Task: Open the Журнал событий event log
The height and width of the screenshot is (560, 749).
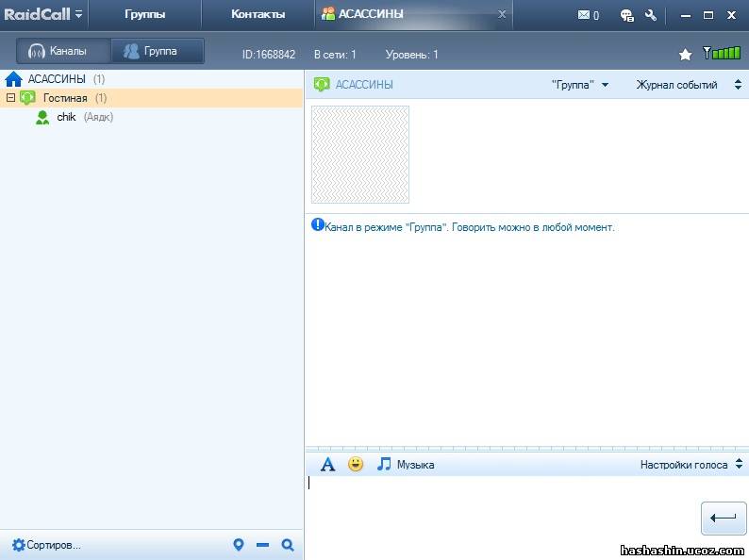Action: tap(676, 85)
